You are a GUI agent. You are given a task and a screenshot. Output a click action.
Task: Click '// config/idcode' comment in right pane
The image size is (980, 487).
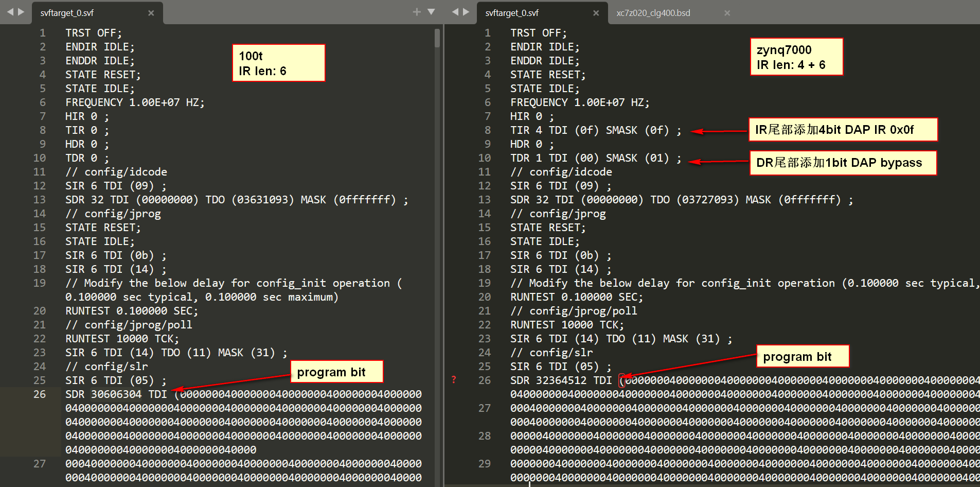coord(561,172)
